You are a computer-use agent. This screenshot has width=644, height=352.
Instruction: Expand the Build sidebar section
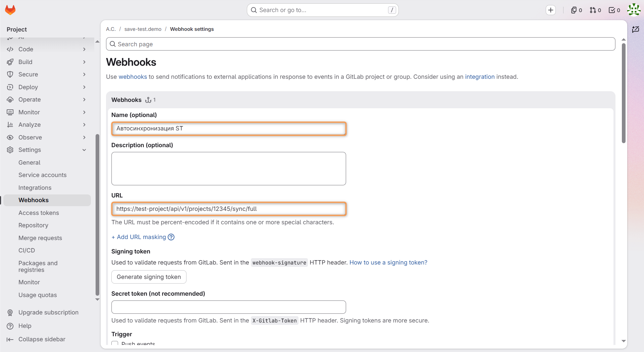point(47,62)
